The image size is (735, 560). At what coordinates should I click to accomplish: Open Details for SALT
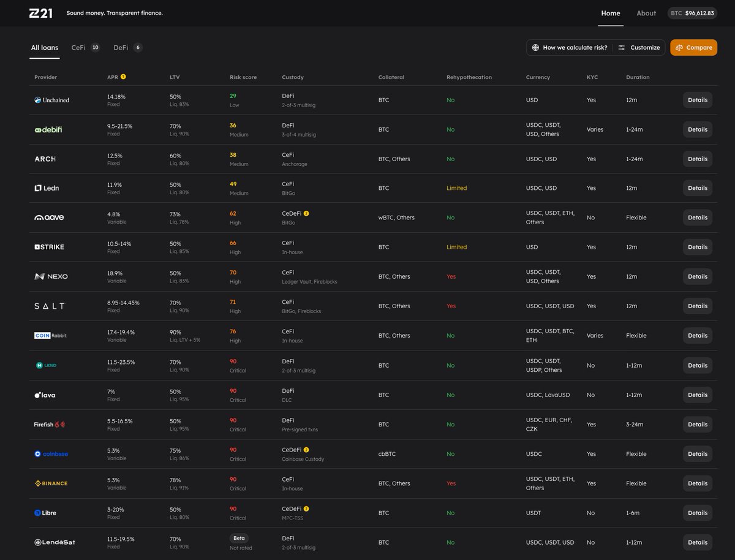(698, 306)
